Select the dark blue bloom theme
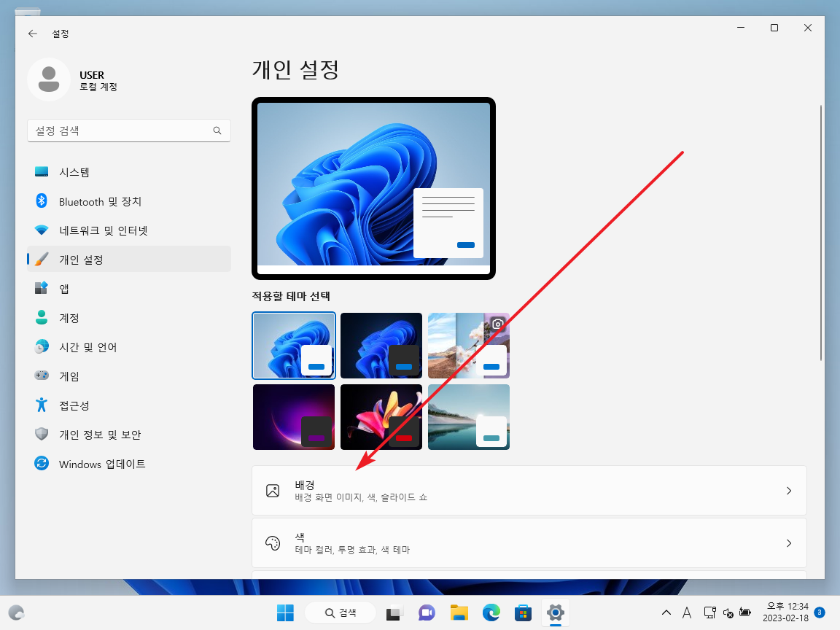The width and height of the screenshot is (840, 630). (x=381, y=344)
